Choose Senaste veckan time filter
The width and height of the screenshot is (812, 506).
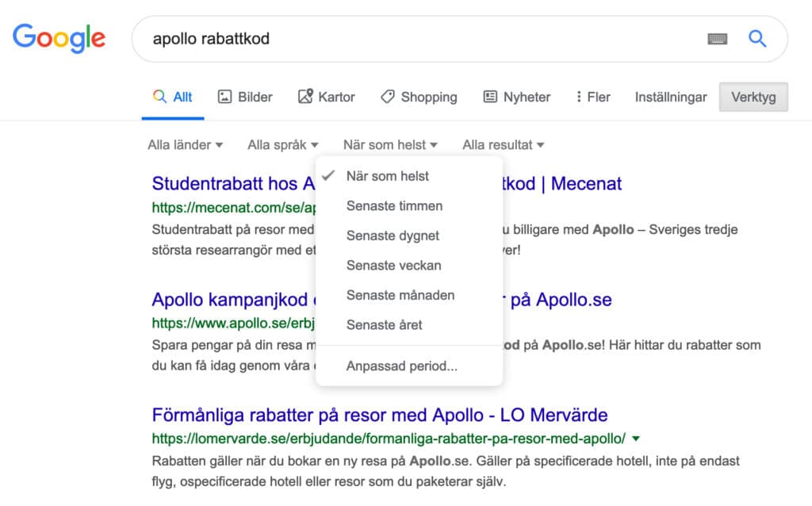pos(409,265)
